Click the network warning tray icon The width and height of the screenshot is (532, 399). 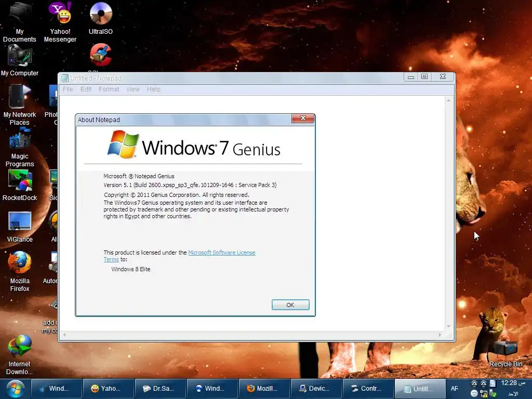point(484,394)
